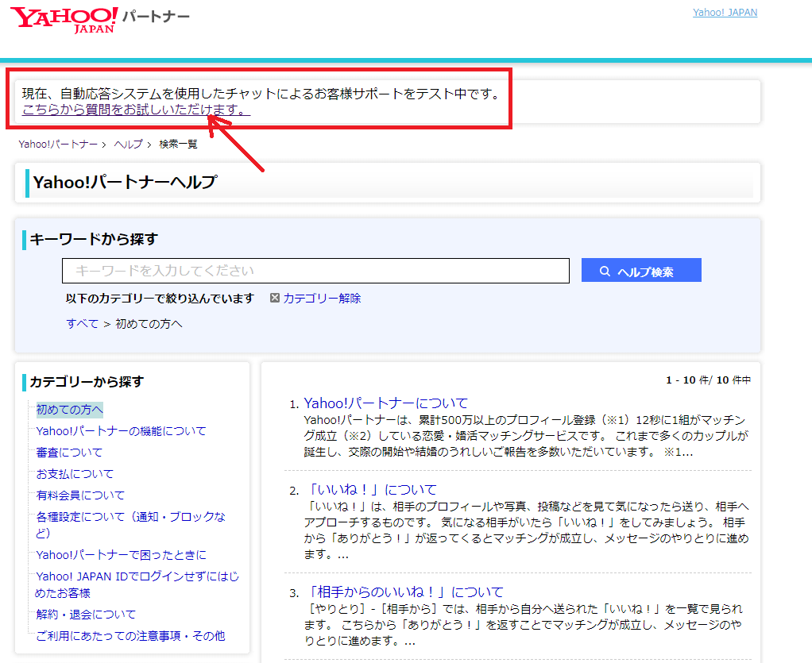Select 有料会員について category
This screenshot has height=663, width=812.
coord(80,495)
